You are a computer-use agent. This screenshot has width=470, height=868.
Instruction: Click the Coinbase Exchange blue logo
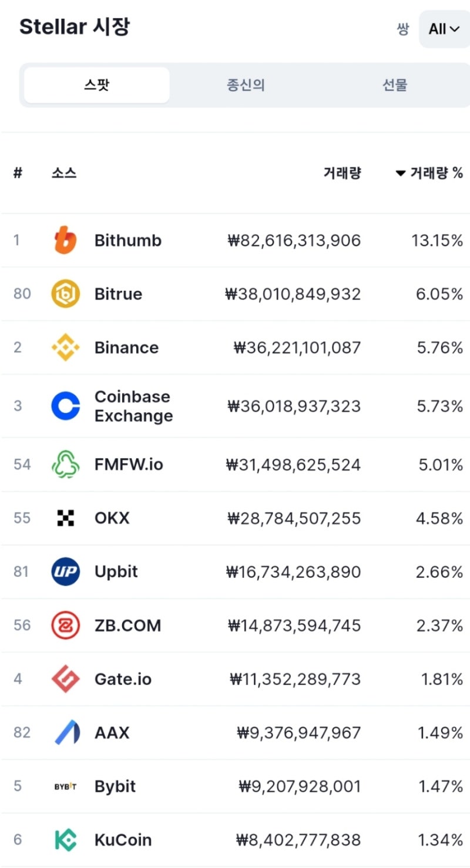(65, 406)
